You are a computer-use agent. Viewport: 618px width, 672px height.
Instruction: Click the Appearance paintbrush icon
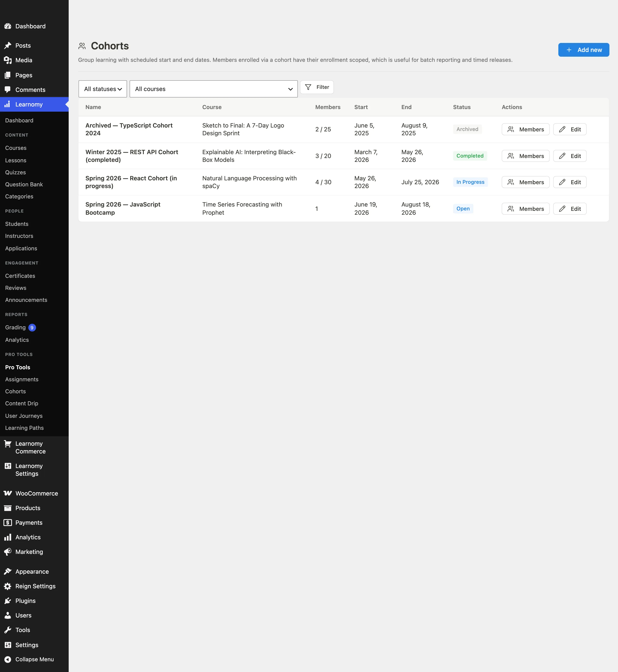click(x=8, y=572)
